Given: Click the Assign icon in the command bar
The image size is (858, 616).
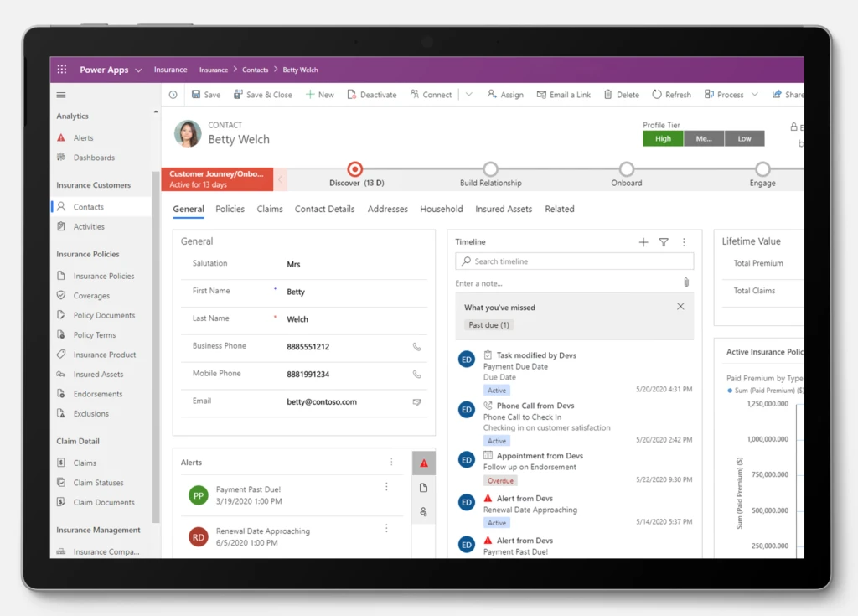Looking at the screenshot, I should click(490, 94).
